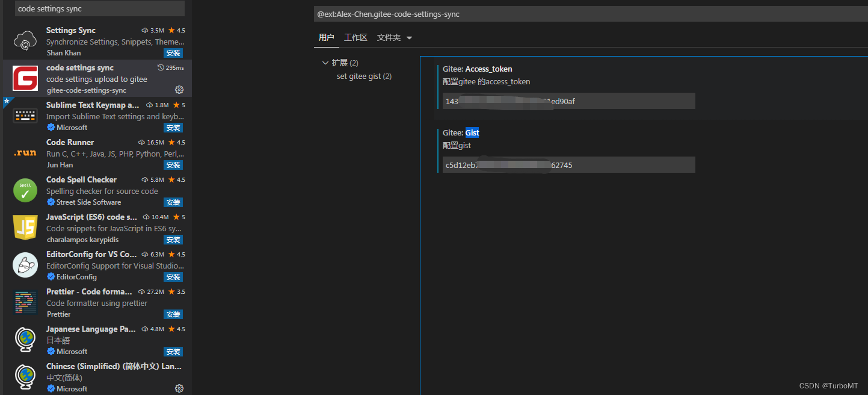Open the Code Spell Checker green icon

(26, 190)
